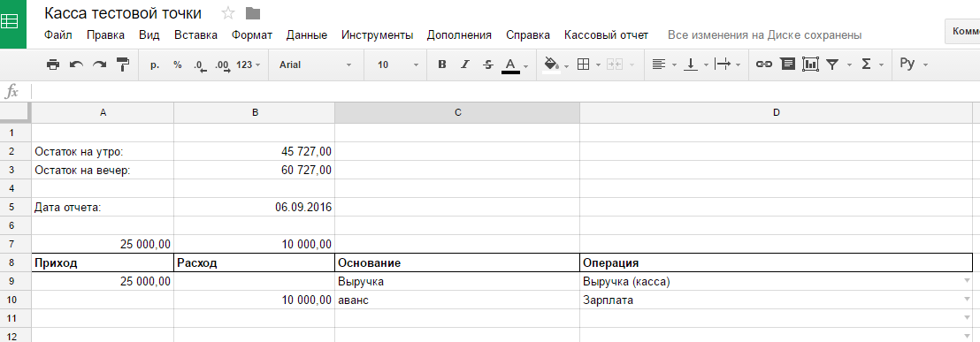The width and height of the screenshot is (980, 342).
Task: Format as currency (р.)
Action: (155, 65)
